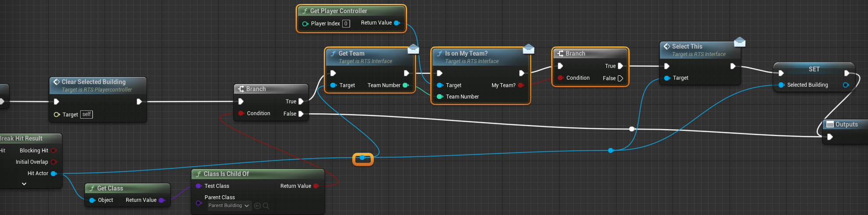Click the Parent Class input pin
Viewport: 868px width, 215px height.
(198, 203)
